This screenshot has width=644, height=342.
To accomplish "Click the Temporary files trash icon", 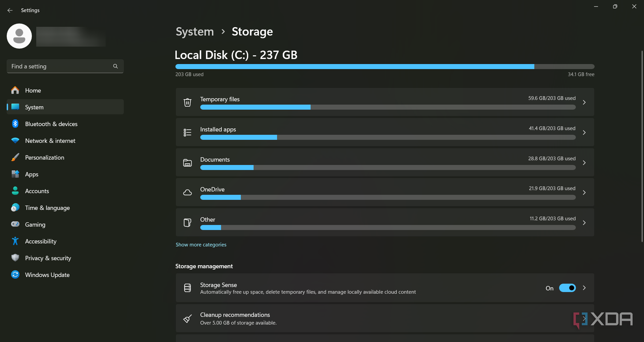I will [x=187, y=102].
